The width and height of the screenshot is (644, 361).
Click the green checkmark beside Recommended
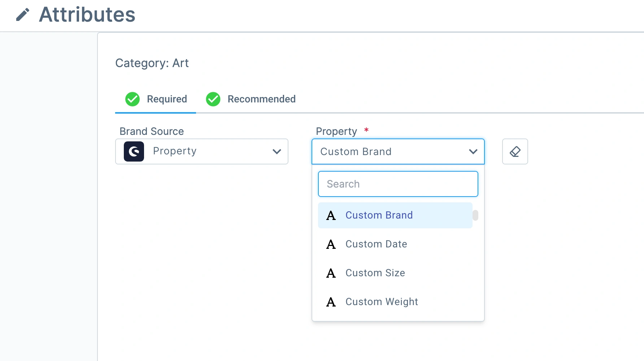click(213, 99)
